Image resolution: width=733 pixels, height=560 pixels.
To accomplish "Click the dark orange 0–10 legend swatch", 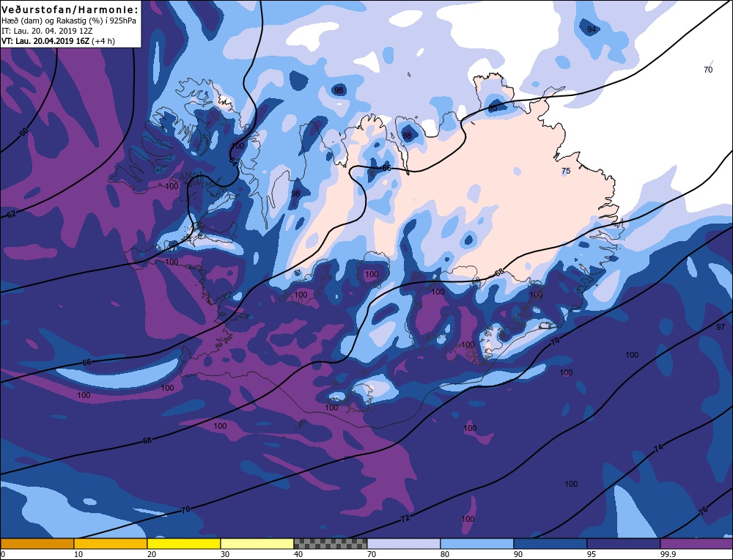I will click(x=37, y=543).
